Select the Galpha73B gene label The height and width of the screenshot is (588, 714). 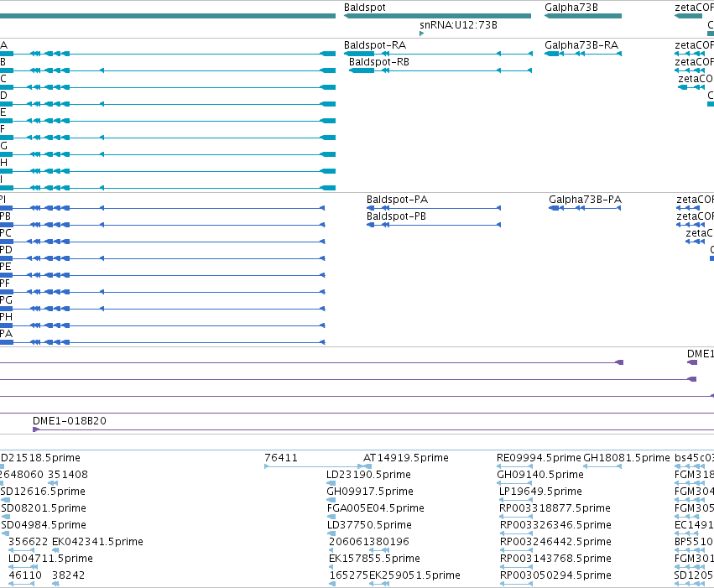click(571, 8)
